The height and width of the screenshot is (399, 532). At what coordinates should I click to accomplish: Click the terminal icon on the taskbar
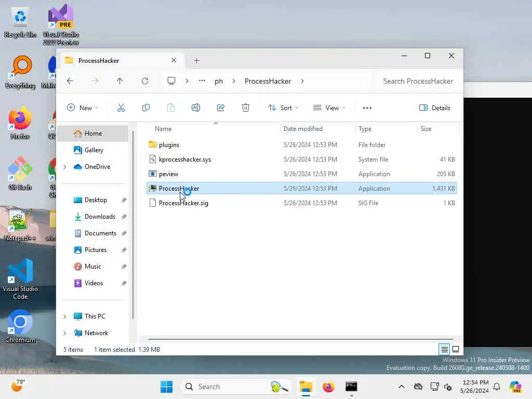tap(351, 387)
